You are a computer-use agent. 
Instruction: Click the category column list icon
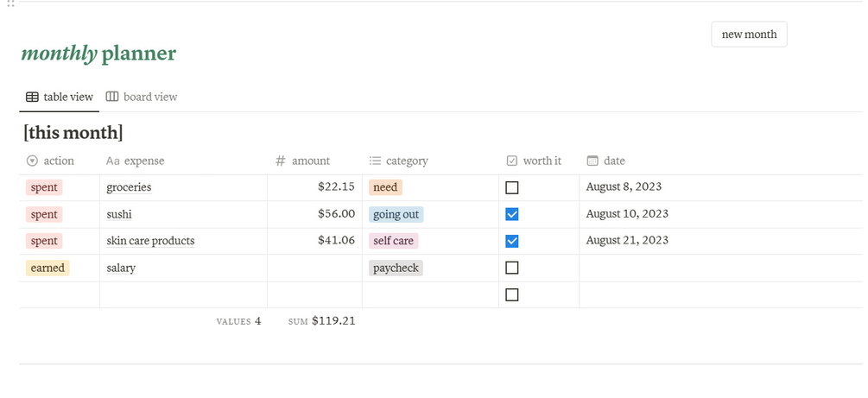[375, 161]
